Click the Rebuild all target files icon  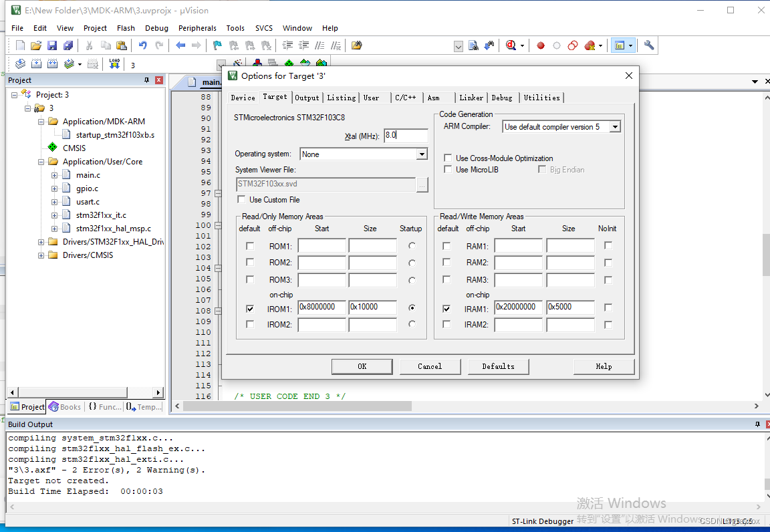[x=53, y=64]
